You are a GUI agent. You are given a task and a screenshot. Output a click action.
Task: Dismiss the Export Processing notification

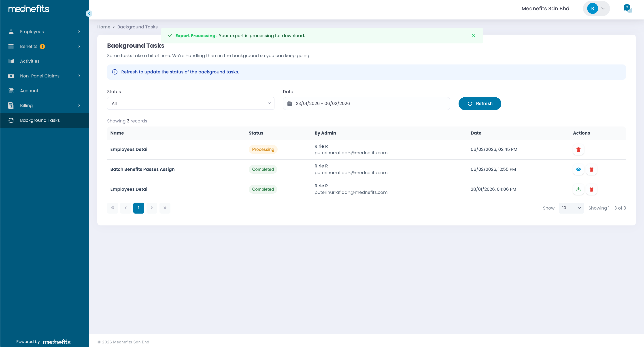[473, 36]
